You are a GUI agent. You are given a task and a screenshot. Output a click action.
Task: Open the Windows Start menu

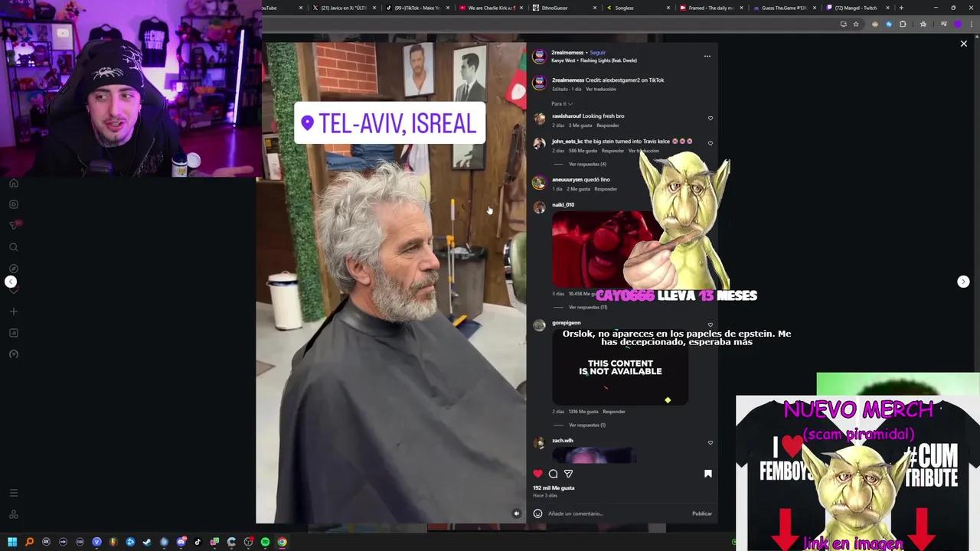point(12,542)
